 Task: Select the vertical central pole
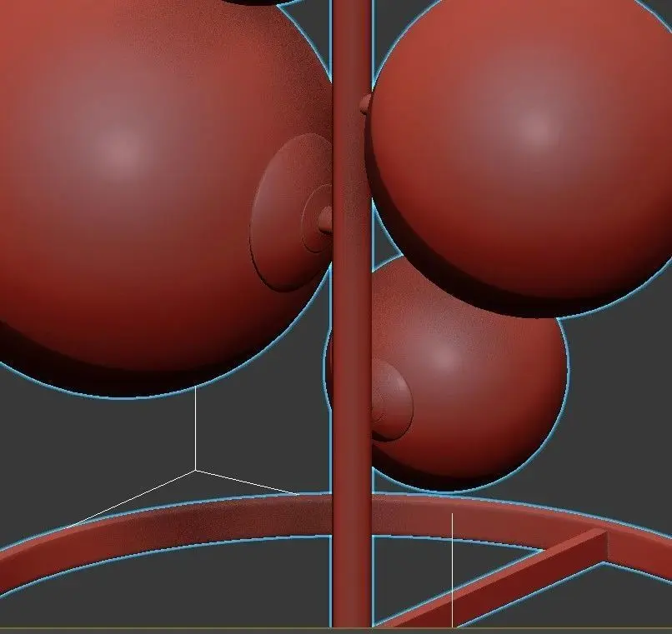352,312
